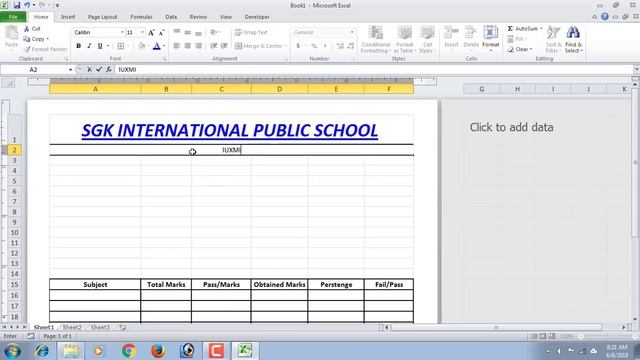Click the Fill Color paint bucket

142,46
